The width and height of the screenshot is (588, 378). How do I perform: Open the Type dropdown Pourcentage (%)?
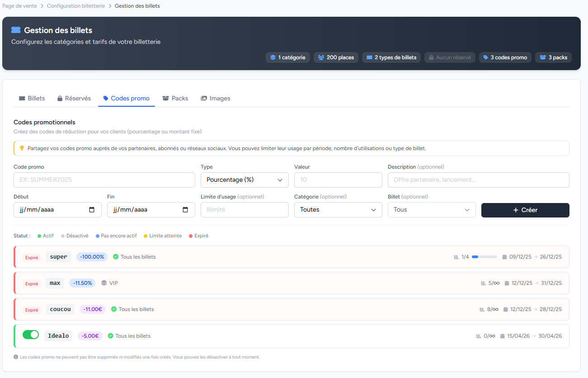pos(245,180)
